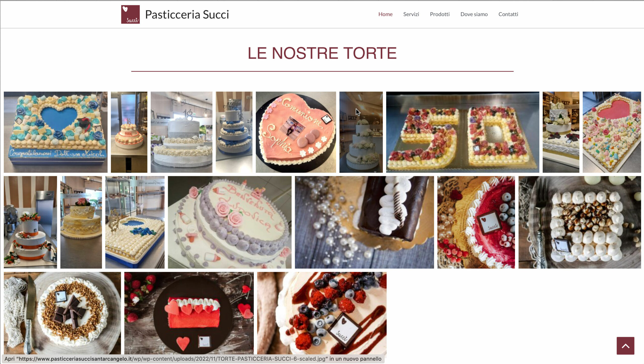Viewport: 644px width, 364px height.
Task: Open the mixed berries cream cake photo
Action: [x=322, y=313]
